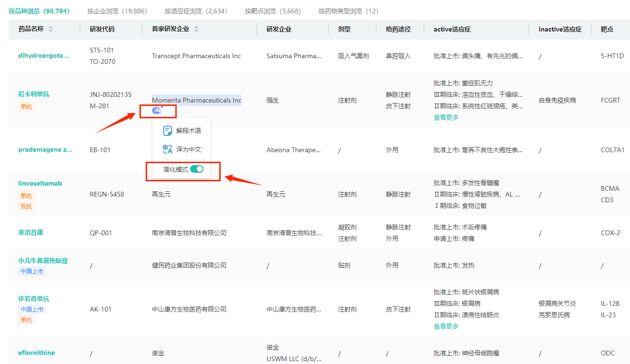Expand 查看更多 in 依若奇单抗 row
The image size is (630, 364).
[446, 326]
